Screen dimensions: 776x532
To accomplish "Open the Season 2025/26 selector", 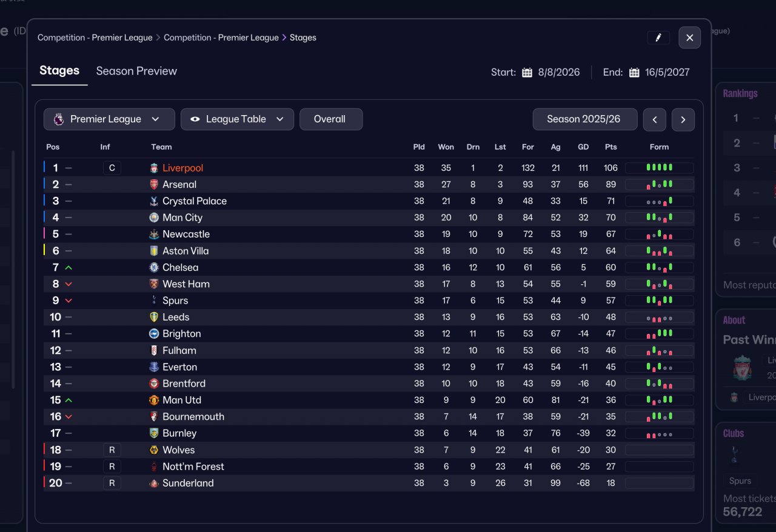I will click(584, 119).
